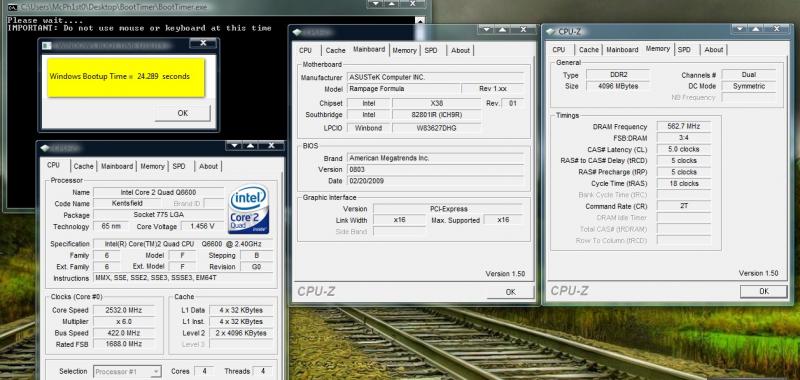Close the Windows Bootup Time dialog
The height and width of the screenshot is (380, 800).
203,43
